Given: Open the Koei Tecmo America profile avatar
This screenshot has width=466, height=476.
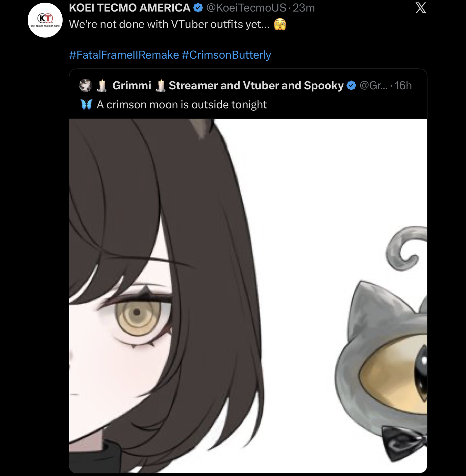Looking at the screenshot, I should coord(45,20).
